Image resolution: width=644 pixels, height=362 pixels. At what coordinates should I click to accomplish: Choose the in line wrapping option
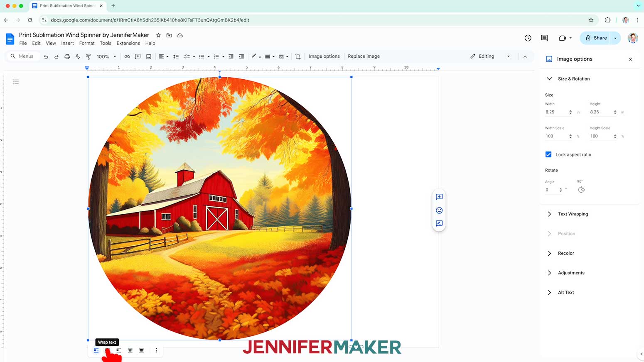[x=96, y=350]
